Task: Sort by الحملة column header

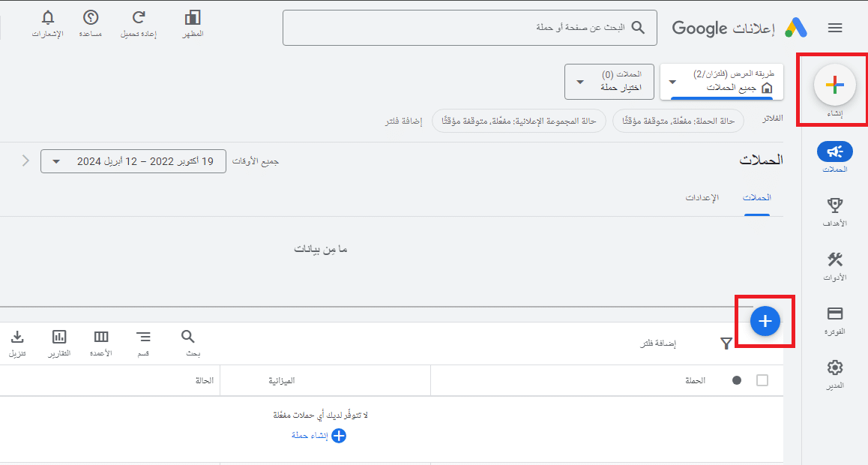Action: tap(695, 380)
